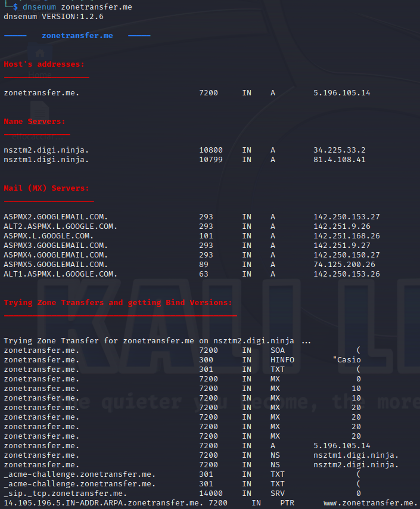Screen dimensions: 420x509
Task: Click the SOA record type in zone transfer
Action: click(x=278, y=350)
